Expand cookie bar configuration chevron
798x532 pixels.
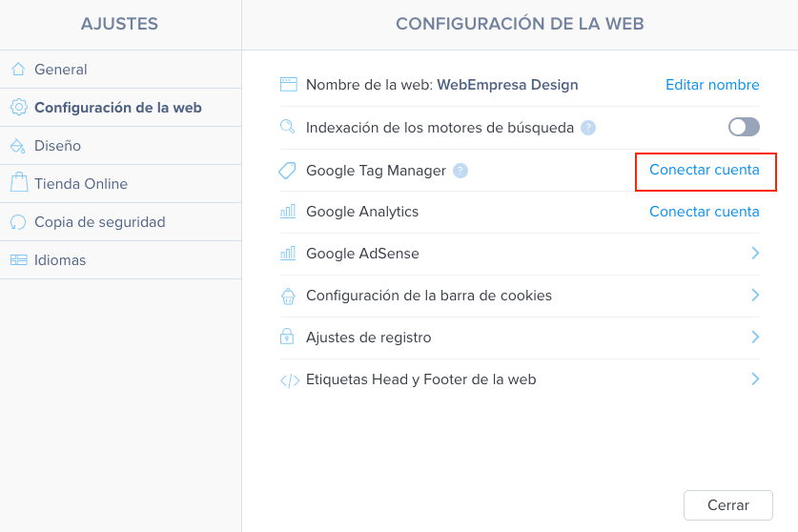tap(755, 295)
